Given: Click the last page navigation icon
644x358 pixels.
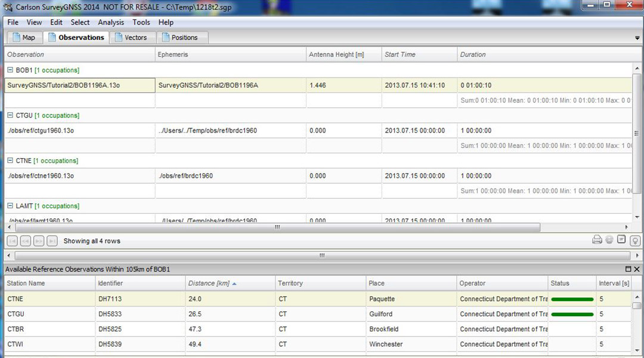Looking at the screenshot, I should point(52,241).
